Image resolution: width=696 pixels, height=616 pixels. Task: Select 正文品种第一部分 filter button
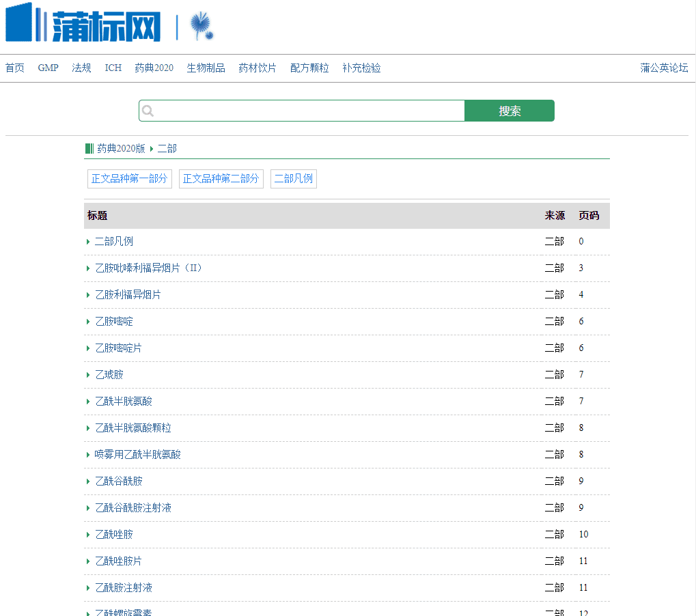click(130, 179)
